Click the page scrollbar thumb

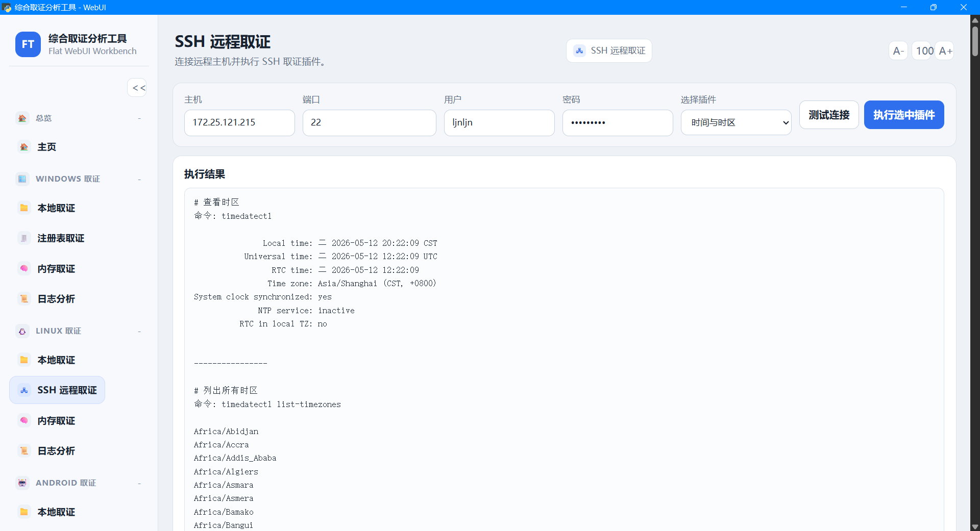point(975,41)
